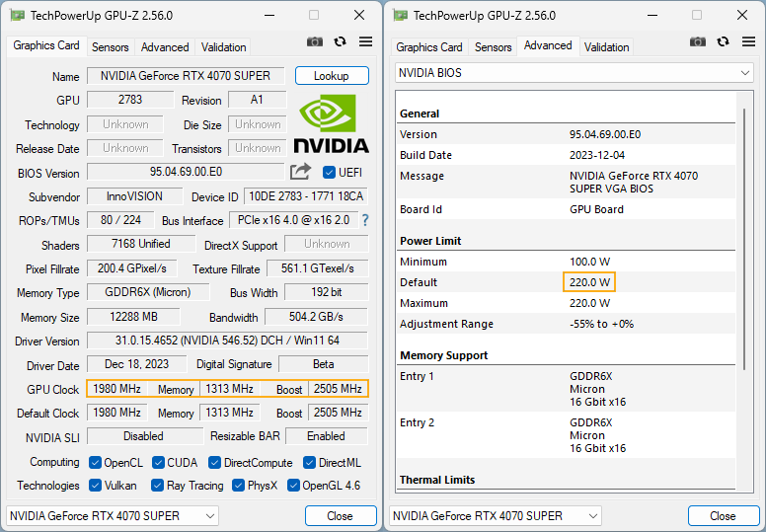Viewport: 766px width, 532px height.
Task: Click the screenshot camera icon in left window
Action: [315, 42]
